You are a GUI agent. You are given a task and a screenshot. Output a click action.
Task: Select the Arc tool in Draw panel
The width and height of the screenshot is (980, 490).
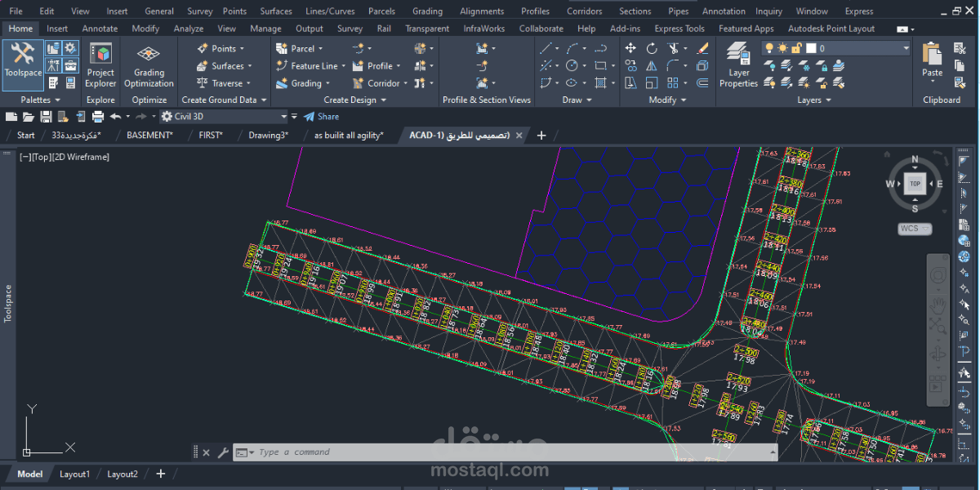coord(572,48)
